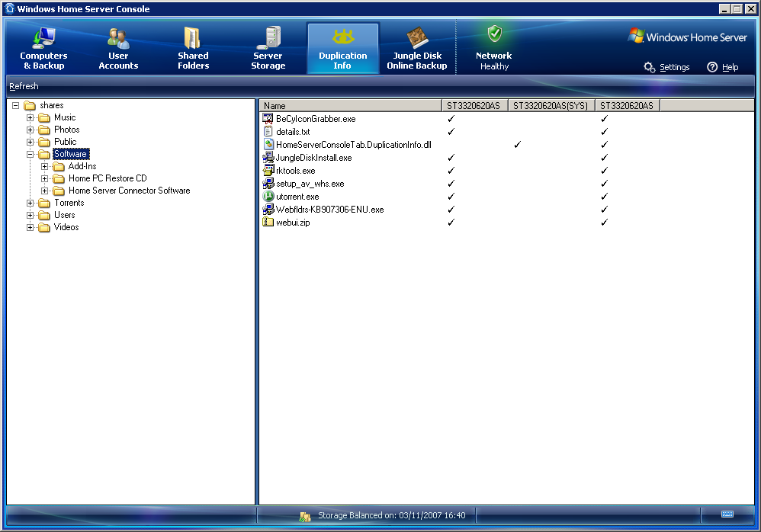Click the Windows Home Server logo
Image resolution: width=761 pixels, height=532 pixels.
(687, 37)
